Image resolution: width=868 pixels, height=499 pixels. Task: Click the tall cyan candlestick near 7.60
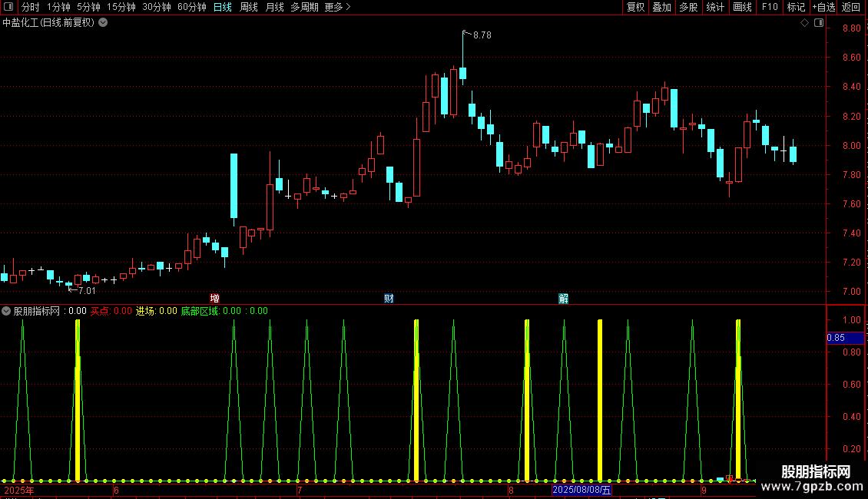tap(234, 186)
